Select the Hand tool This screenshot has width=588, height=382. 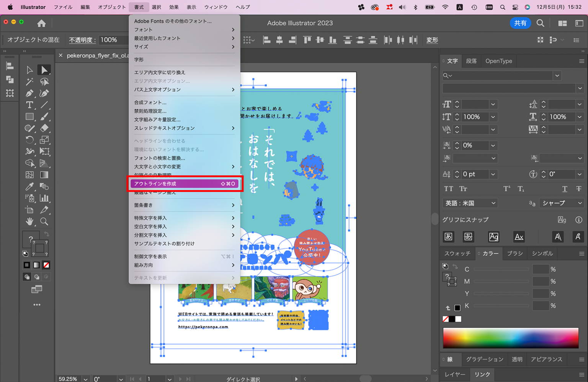tap(30, 221)
